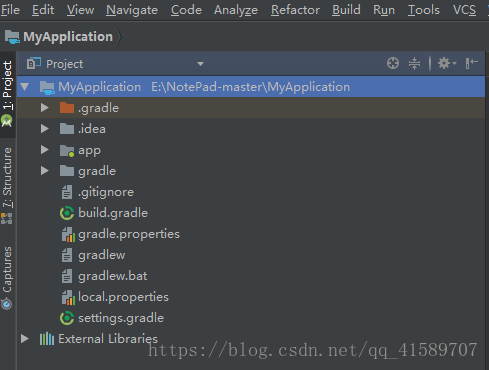Select settings.gradle file name

coord(121,318)
